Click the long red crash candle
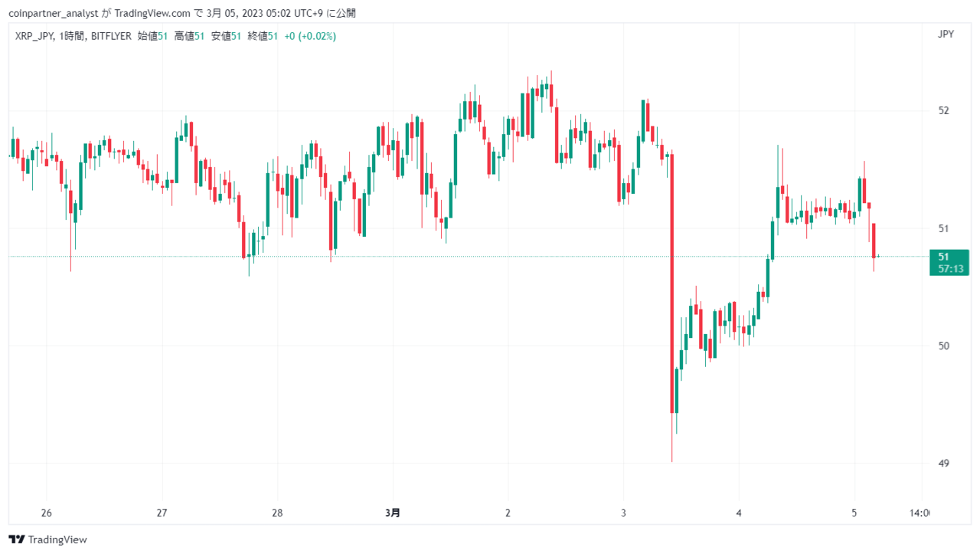This screenshot has height=554, width=980. point(671,284)
